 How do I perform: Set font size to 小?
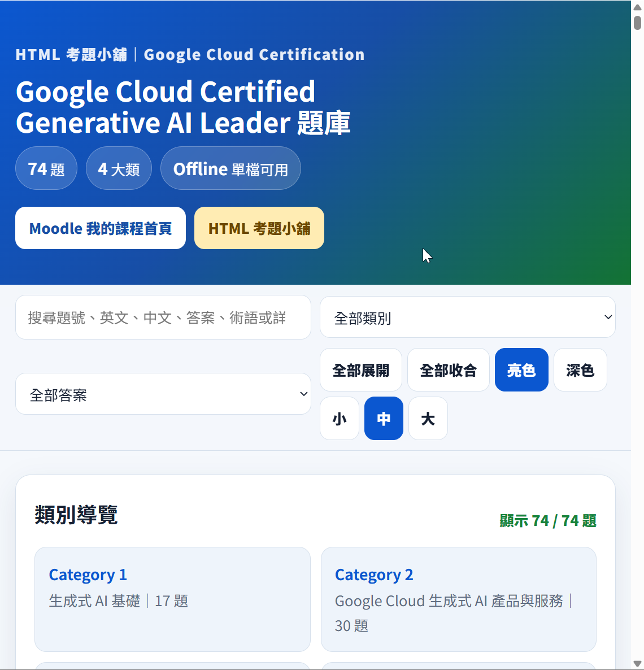point(340,419)
